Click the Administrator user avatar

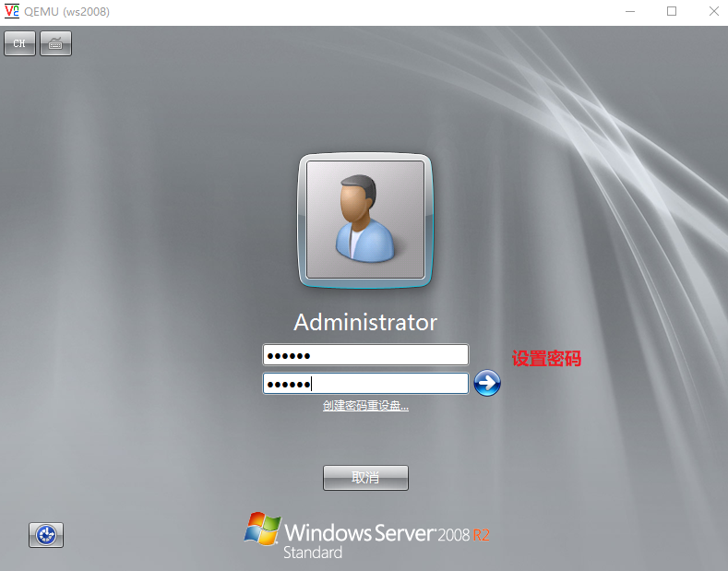tap(365, 220)
